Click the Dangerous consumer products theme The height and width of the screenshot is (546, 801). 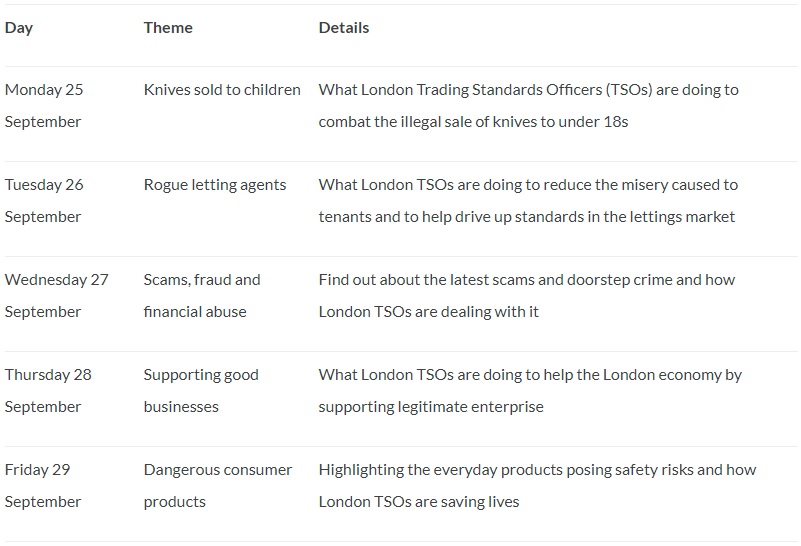tap(218, 486)
